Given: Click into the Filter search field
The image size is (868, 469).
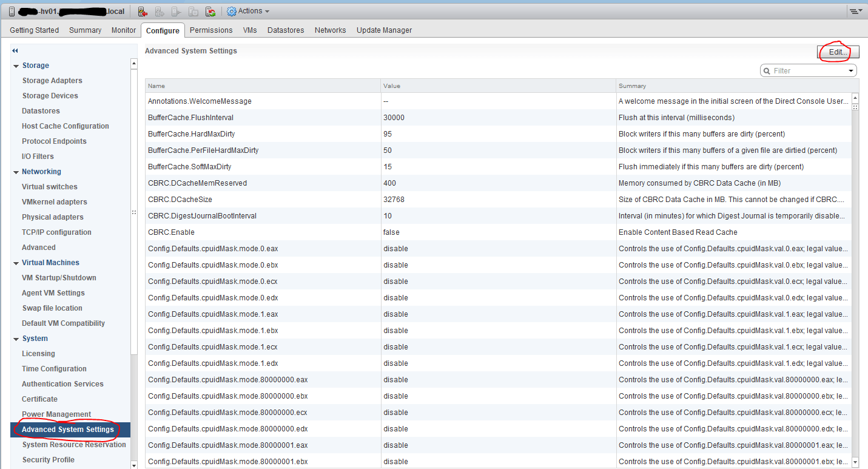Looking at the screenshot, I should 809,71.
